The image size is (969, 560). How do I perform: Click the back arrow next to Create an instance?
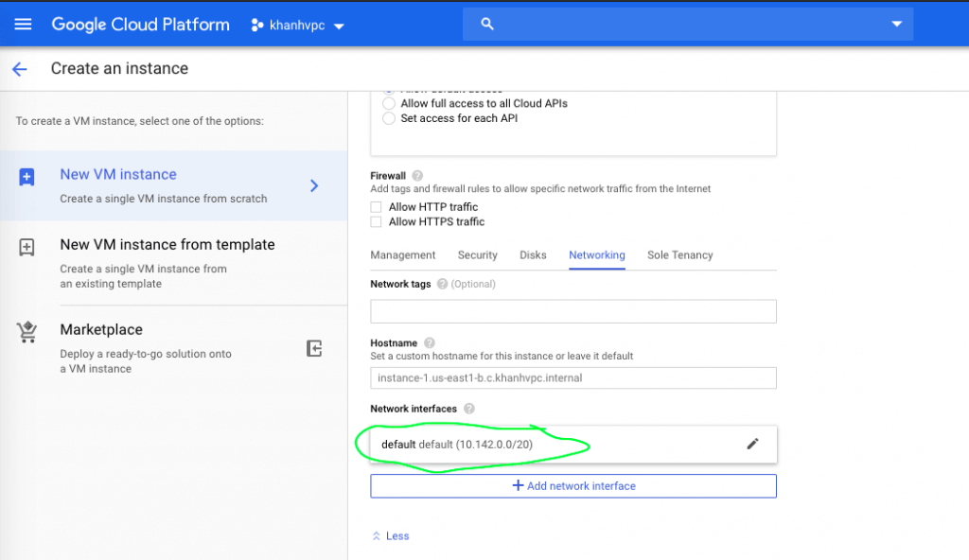(20, 68)
